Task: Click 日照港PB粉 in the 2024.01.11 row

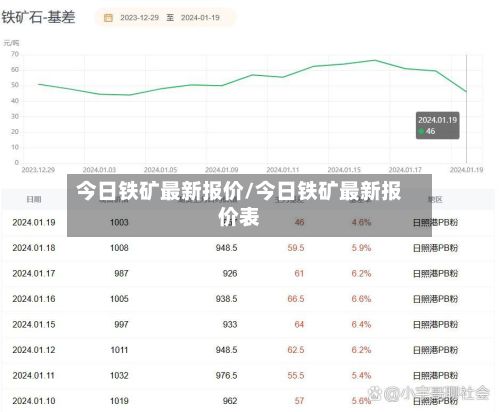Action: point(435,376)
